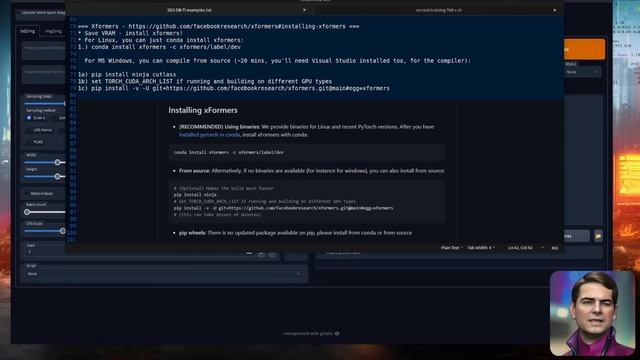The image size is (640, 360).
Task: Click the prompt text box in web UI
Action: point(44,51)
